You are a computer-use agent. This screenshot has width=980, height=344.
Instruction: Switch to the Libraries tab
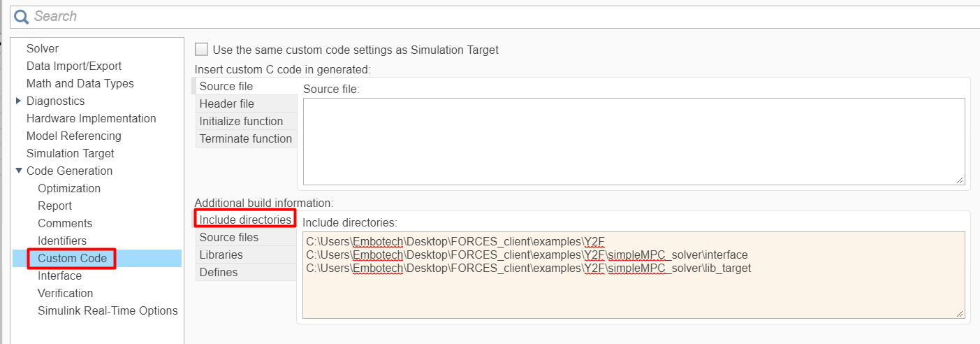(x=221, y=255)
